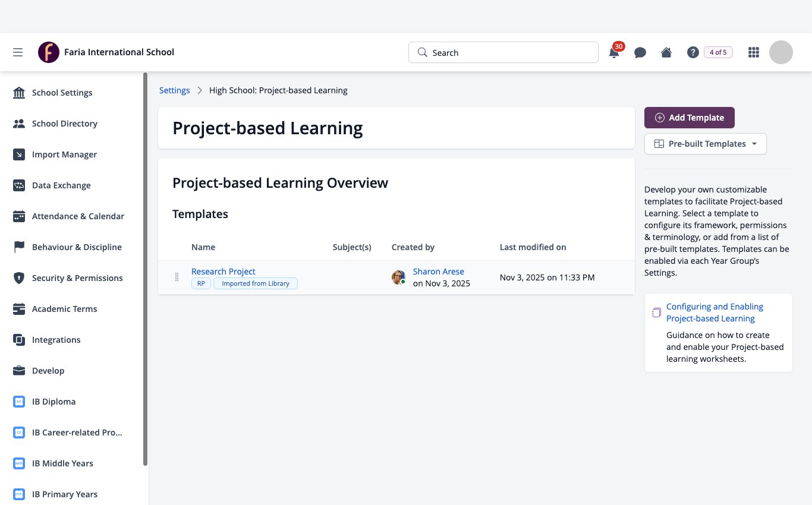Open Sharon Arese's profile link
This screenshot has width=812, height=505.
pyautogui.click(x=439, y=272)
